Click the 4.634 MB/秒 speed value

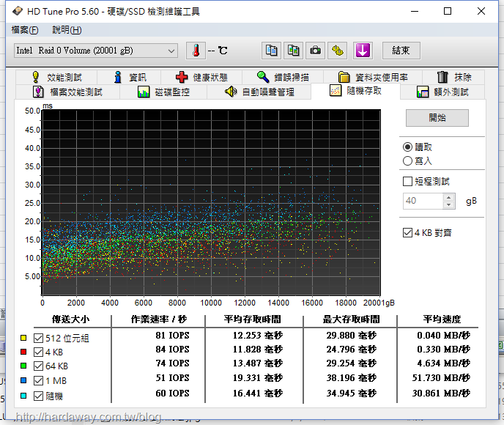[444, 363]
